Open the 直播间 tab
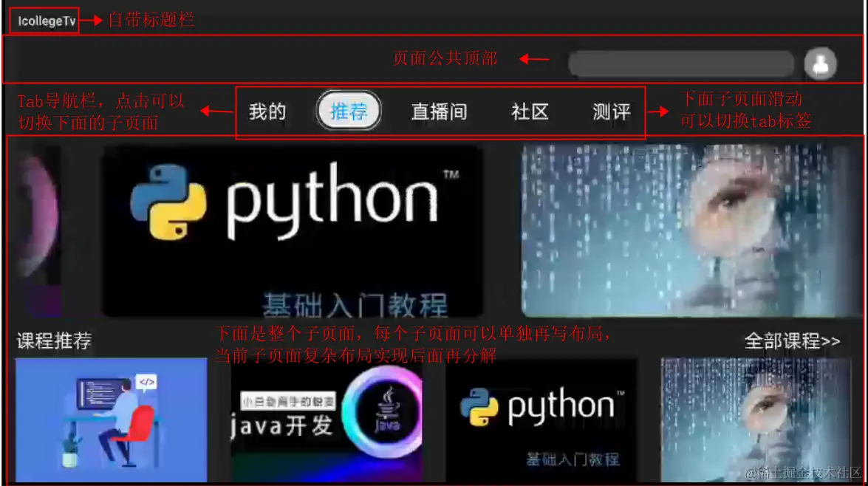This screenshot has height=486, width=868. point(439,112)
